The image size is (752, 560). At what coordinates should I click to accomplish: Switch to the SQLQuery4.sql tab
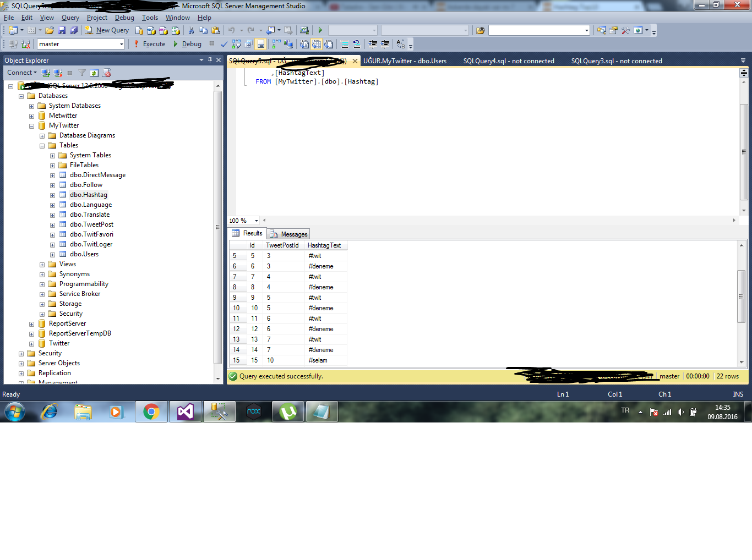[x=509, y=61]
